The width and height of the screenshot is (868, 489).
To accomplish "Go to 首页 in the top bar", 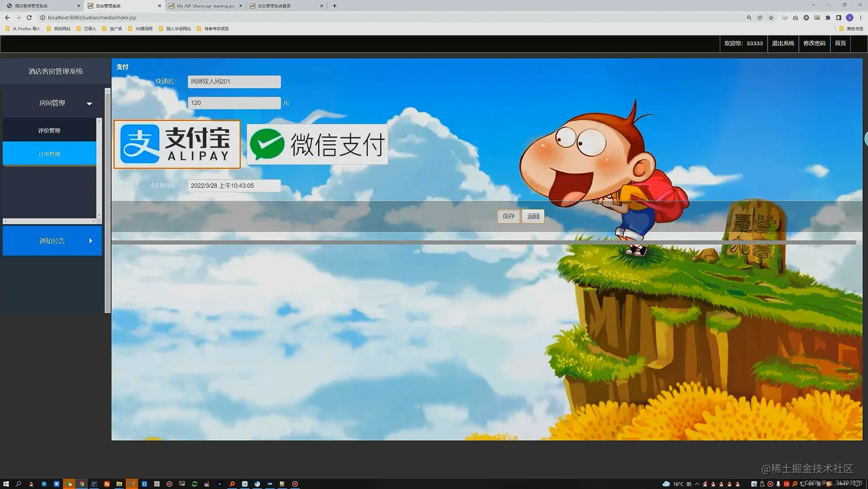I will point(840,43).
